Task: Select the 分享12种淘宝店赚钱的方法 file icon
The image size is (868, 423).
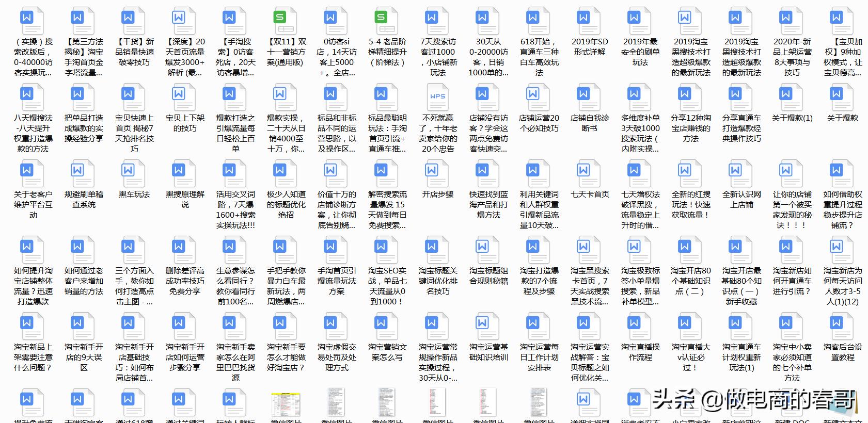Action: pos(691,98)
